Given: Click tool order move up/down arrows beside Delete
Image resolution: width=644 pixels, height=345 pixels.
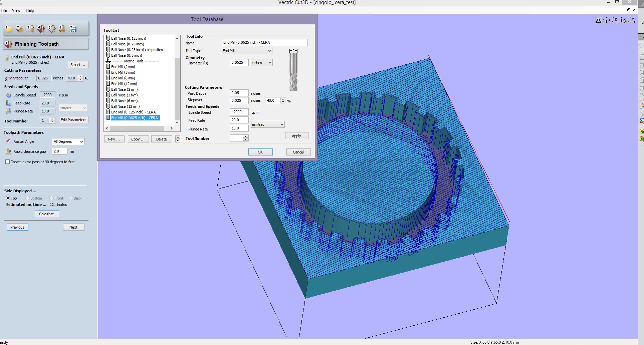Looking at the screenshot, I should click(178, 139).
